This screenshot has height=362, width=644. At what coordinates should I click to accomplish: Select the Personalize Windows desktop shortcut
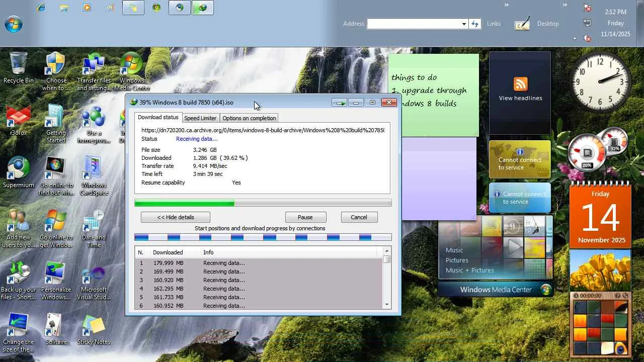coord(56,281)
